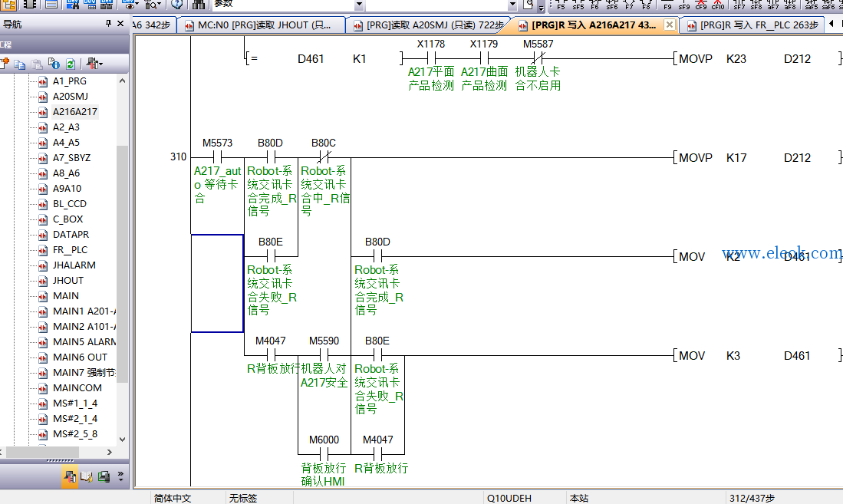Click the greyed paste icon in the project toolbar

37,64
